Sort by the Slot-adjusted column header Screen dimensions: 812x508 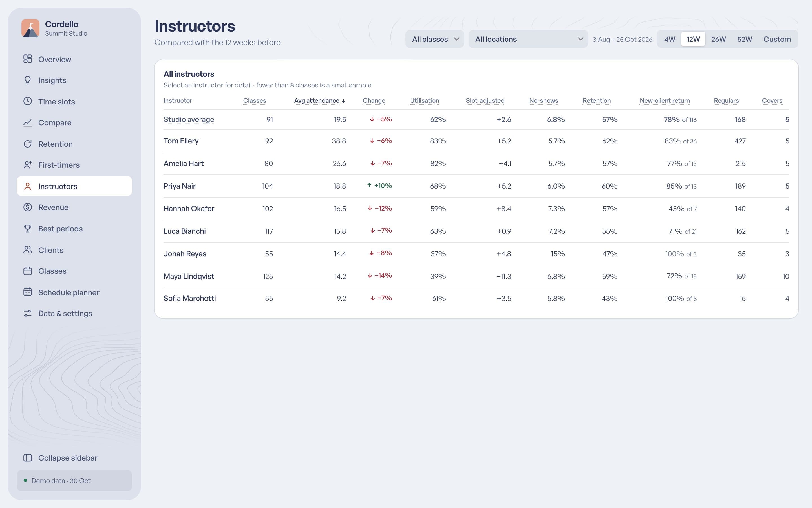[485, 100]
